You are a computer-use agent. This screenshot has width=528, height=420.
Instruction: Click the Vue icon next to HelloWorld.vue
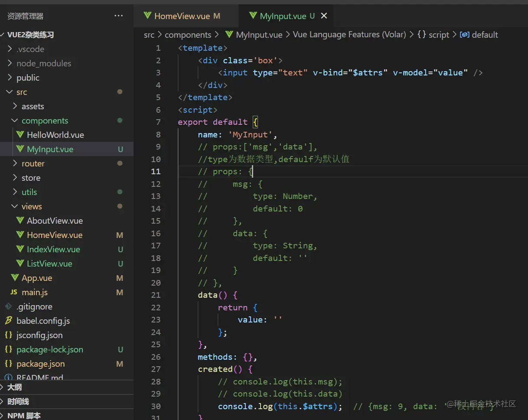coord(20,135)
